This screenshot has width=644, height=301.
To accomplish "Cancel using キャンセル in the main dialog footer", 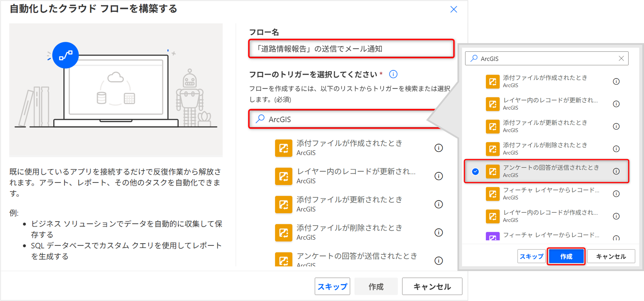I will [432, 286].
